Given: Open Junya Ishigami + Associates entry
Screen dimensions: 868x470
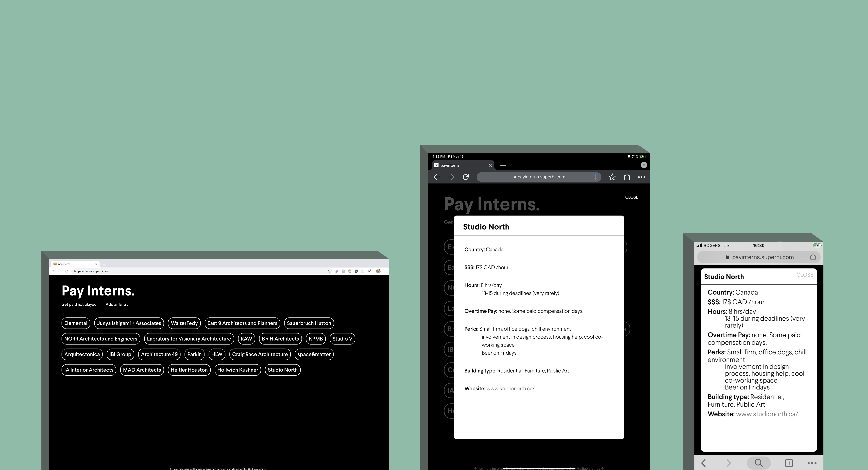Looking at the screenshot, I should pyautogui.click(x=129, y=323).
